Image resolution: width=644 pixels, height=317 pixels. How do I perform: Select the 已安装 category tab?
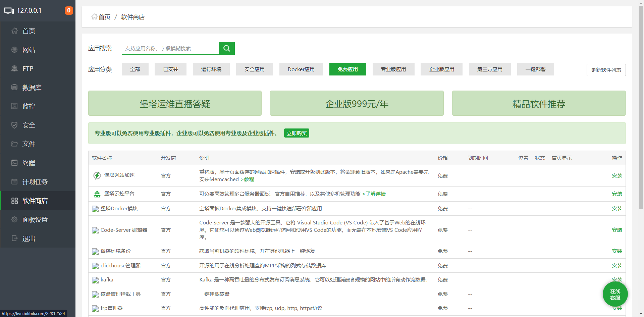tap(170, 69)
